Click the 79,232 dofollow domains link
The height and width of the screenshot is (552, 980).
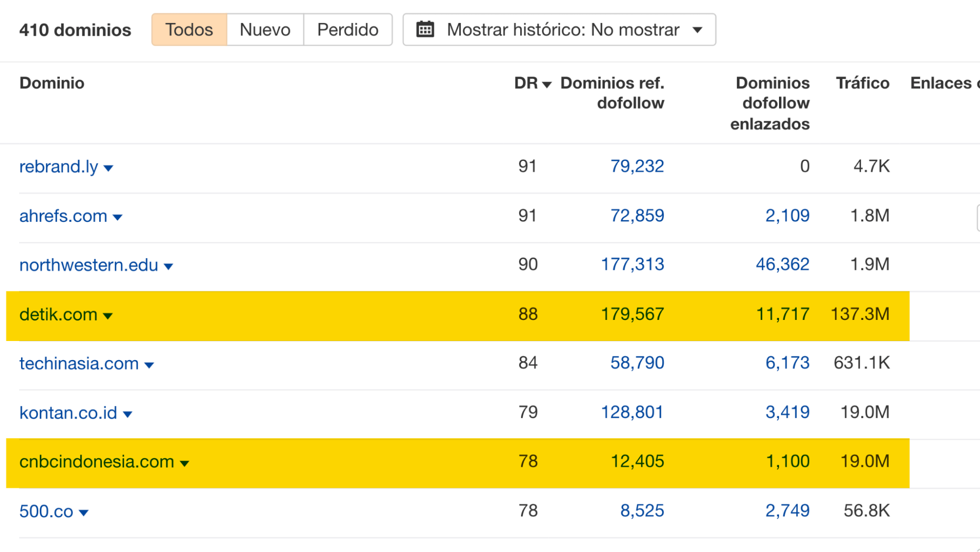pos(637,167)
